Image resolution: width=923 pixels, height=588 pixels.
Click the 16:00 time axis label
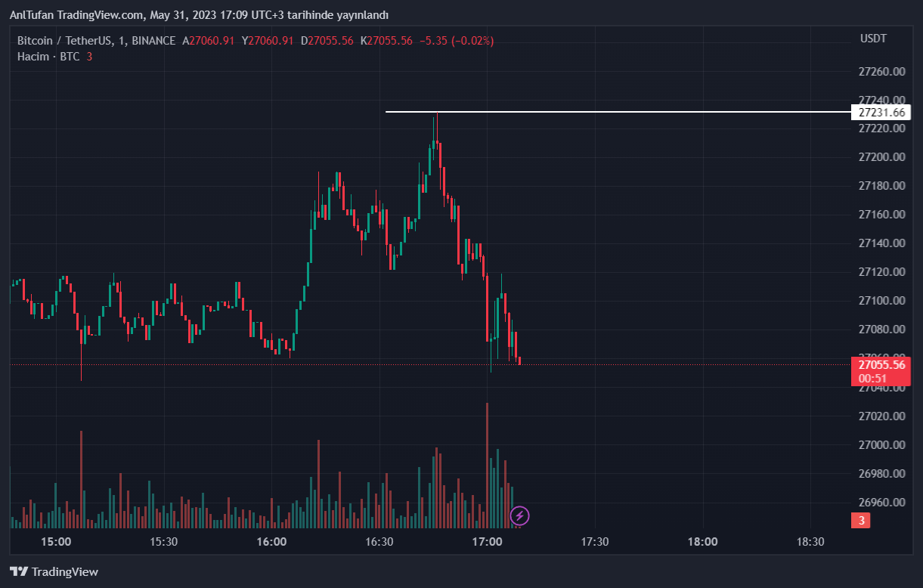click(x=271, y=542)
